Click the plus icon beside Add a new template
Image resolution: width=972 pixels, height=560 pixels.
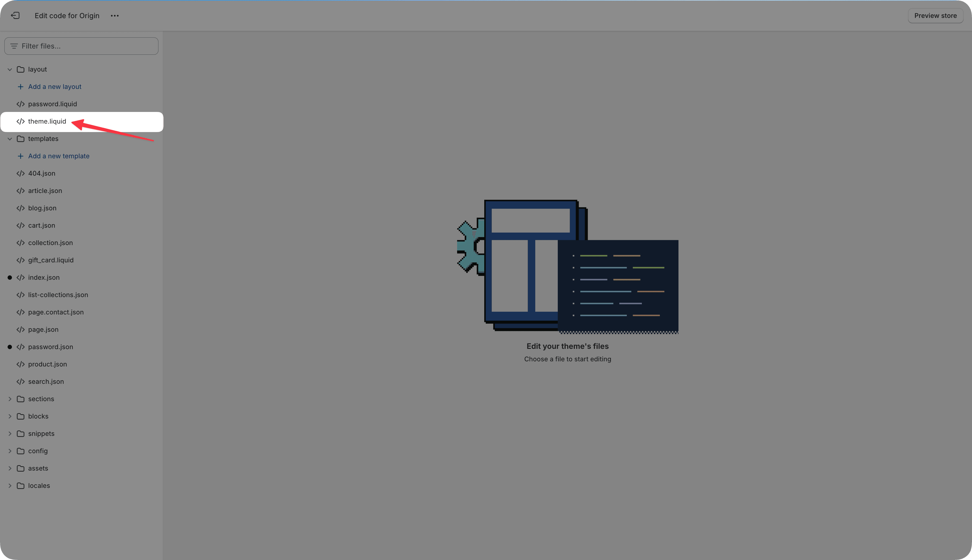[20, 156]
